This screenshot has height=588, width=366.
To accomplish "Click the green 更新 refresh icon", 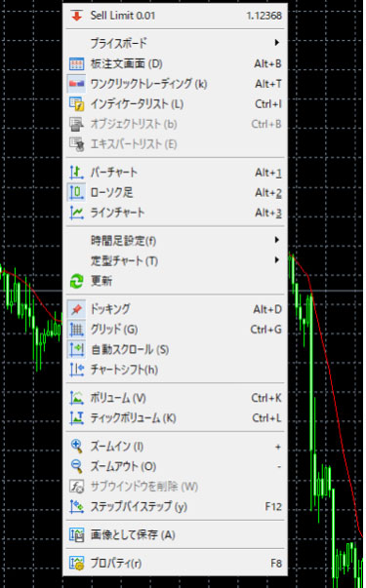I will 76,281.
